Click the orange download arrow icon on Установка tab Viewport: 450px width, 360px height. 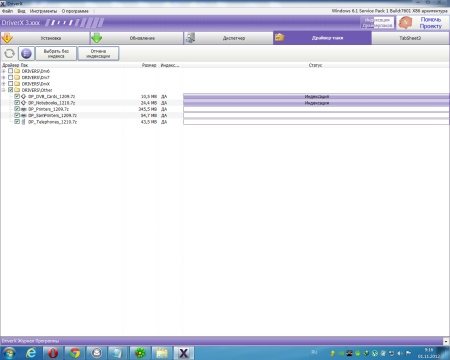coord(7,38)
